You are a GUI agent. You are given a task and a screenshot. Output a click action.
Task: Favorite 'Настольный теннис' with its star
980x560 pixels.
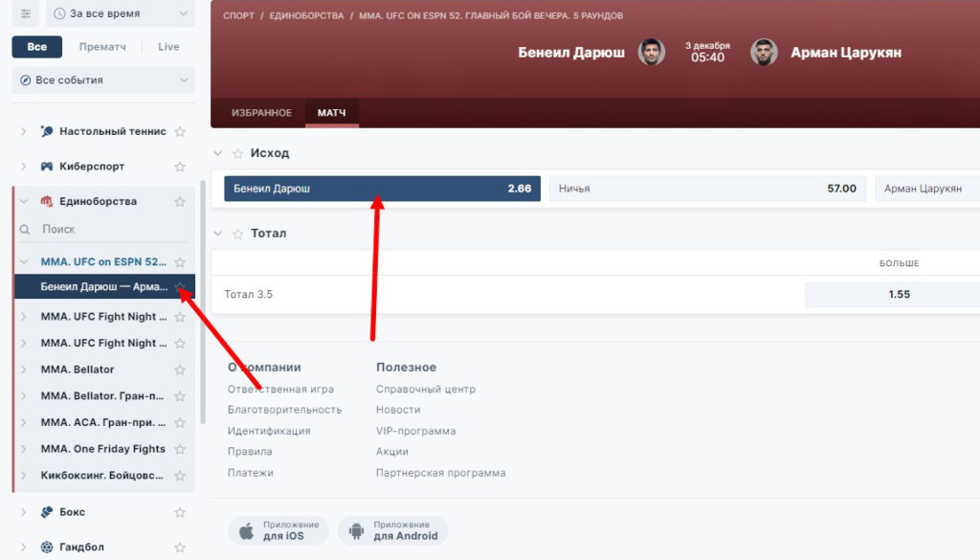click(x=180, y=131)
